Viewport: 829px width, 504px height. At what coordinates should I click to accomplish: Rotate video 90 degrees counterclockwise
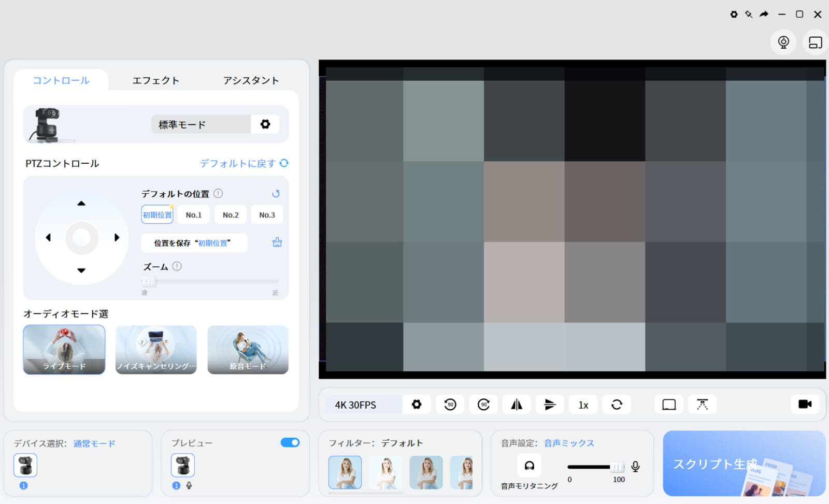tap(450, 405)
